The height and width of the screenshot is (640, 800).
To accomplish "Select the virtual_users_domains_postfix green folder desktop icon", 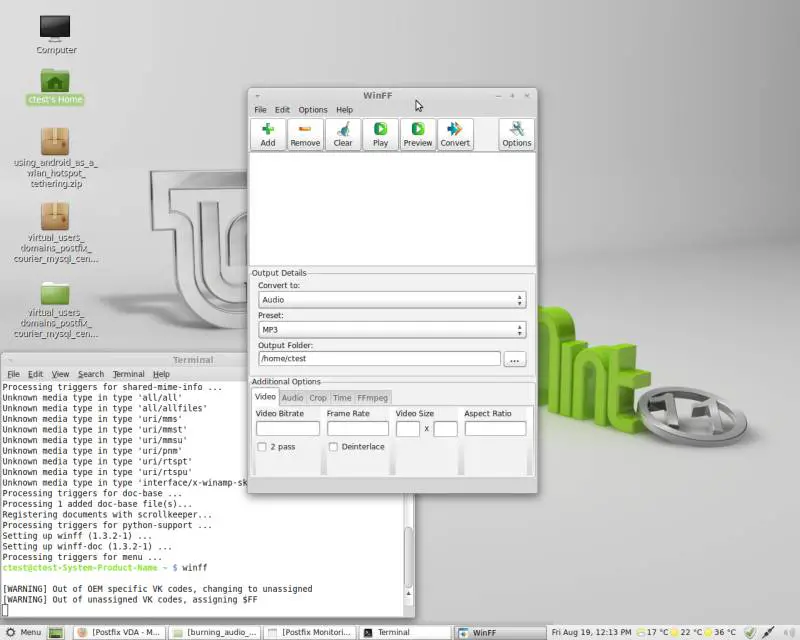I will point(55,310).
